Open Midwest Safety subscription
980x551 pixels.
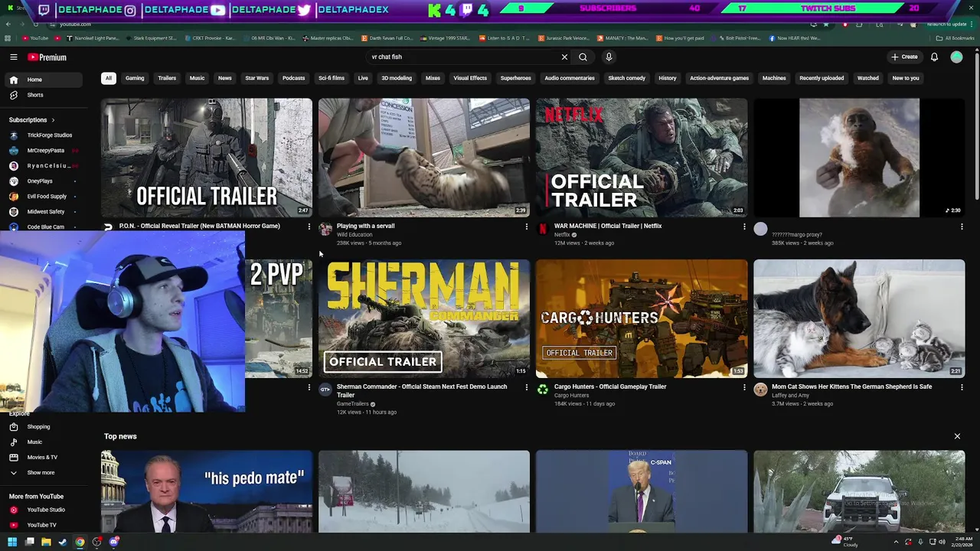[x=43, y=212]
